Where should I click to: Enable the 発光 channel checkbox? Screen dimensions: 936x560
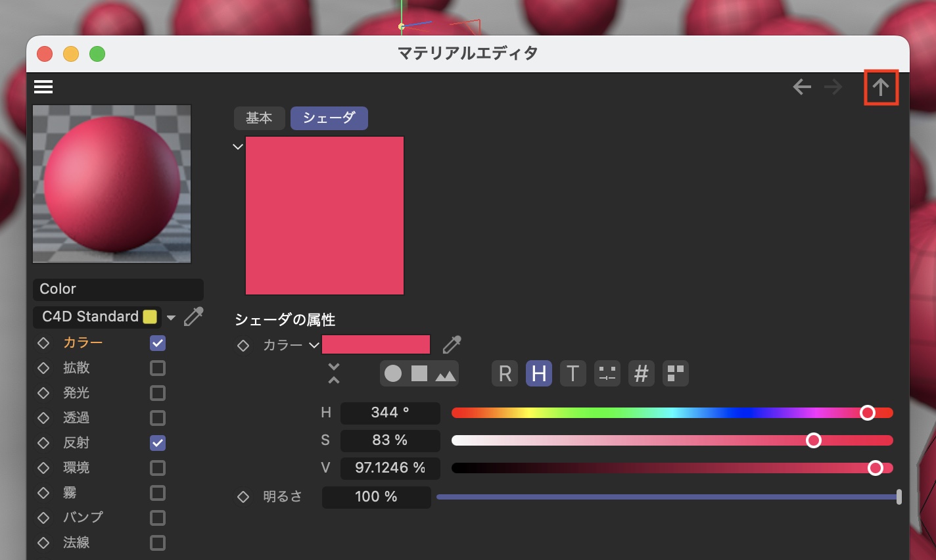(x=158, y=393)
